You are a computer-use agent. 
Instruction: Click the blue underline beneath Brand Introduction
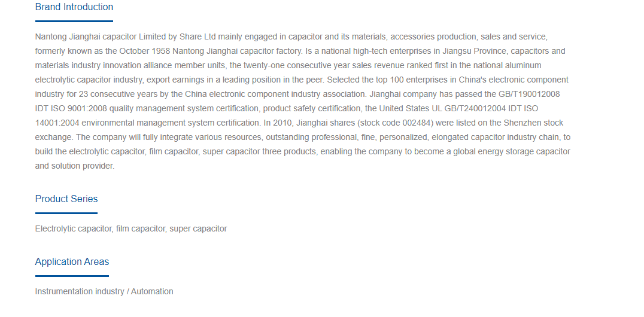tap(74, 21)
